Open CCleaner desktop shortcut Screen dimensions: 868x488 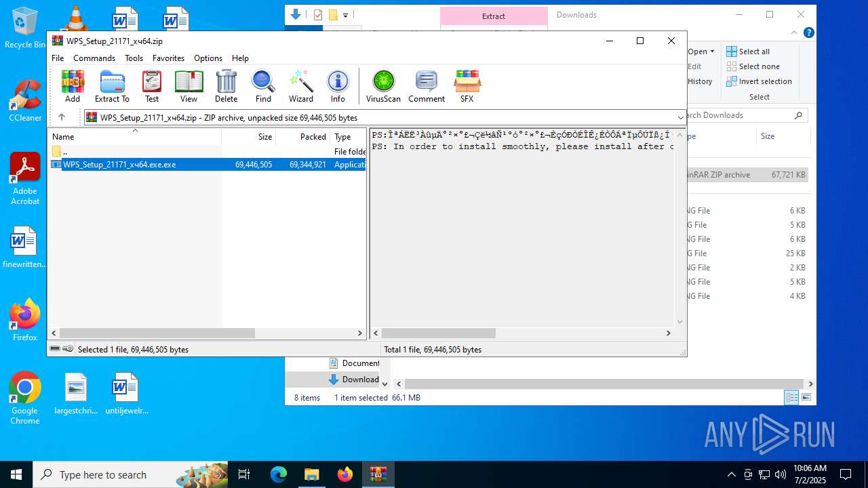coord(25,100)
